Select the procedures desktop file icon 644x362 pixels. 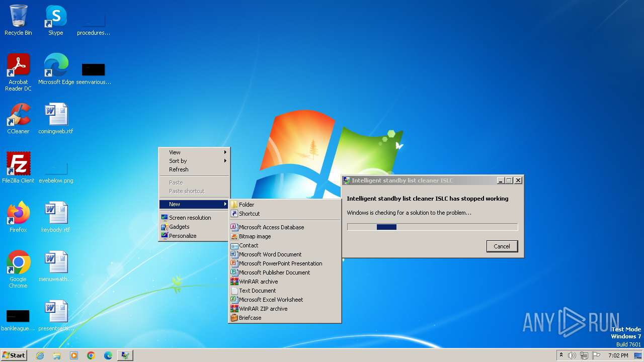click(94, 20)
